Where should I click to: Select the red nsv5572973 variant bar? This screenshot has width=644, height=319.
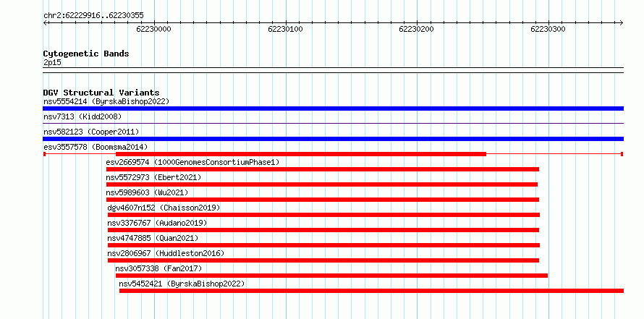tap(322, 184)
